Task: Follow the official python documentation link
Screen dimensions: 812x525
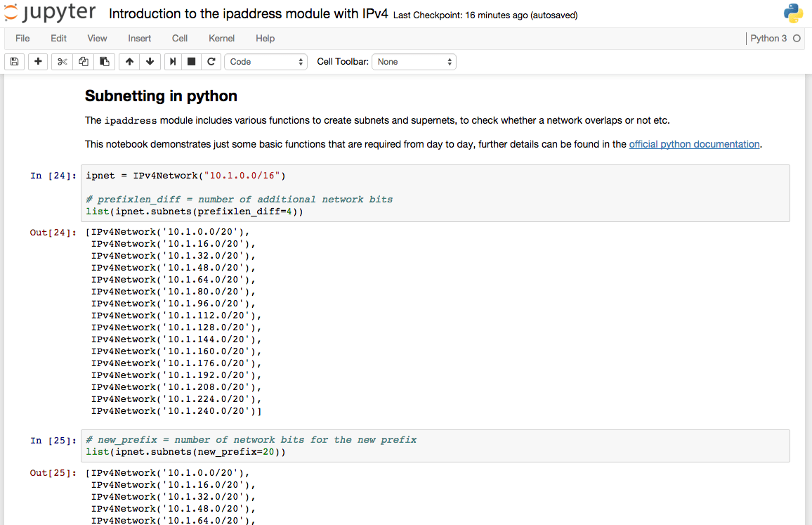Action: [x=694, y=143]
